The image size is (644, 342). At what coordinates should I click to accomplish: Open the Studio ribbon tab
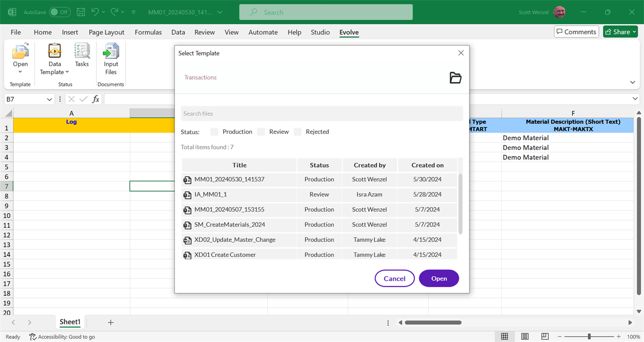320,32
